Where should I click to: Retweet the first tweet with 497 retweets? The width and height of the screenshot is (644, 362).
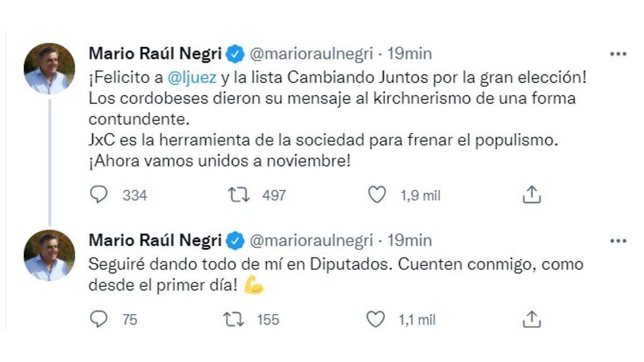[x=239, y=195]
